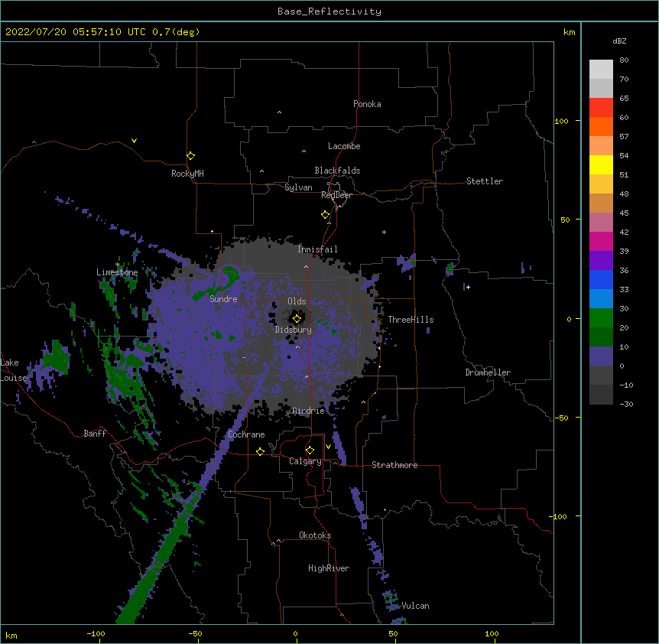Select the radar site diamond between Olds and Didsbury
The width and height of the screenshot is (659, 644).
pyautogui.click(x=297, y=319)
